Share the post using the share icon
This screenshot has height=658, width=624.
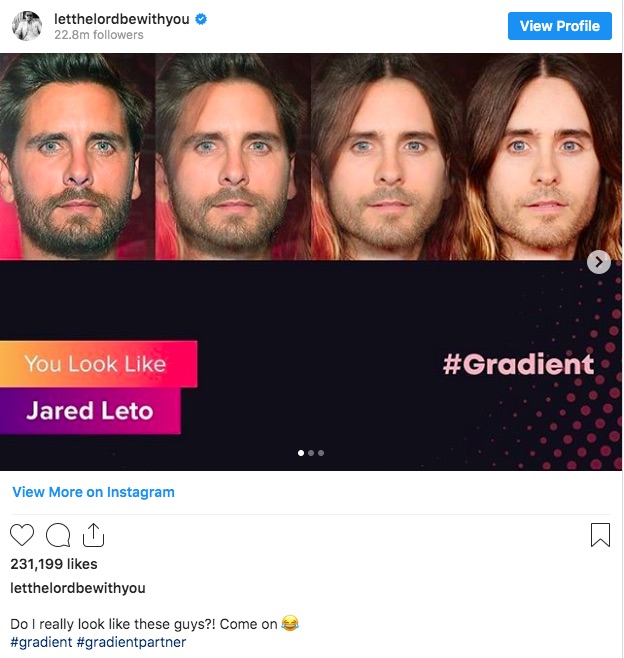tap(93, 535)
